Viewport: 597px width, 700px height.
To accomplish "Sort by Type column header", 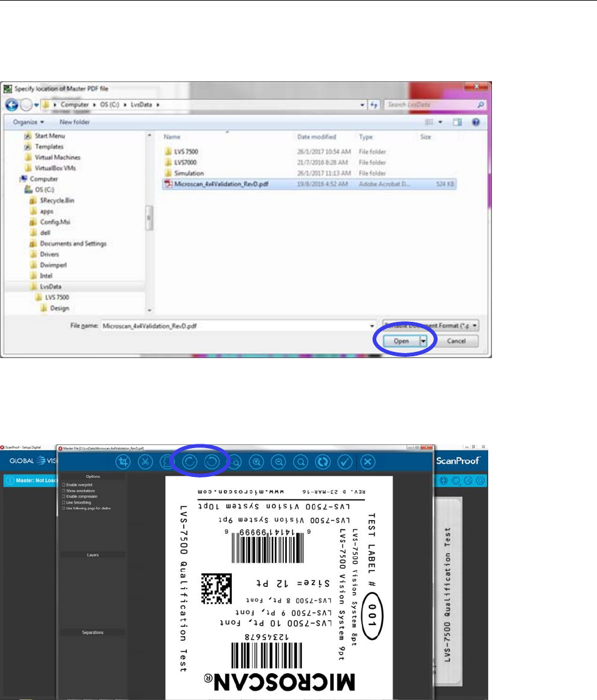I will (366, 137).
